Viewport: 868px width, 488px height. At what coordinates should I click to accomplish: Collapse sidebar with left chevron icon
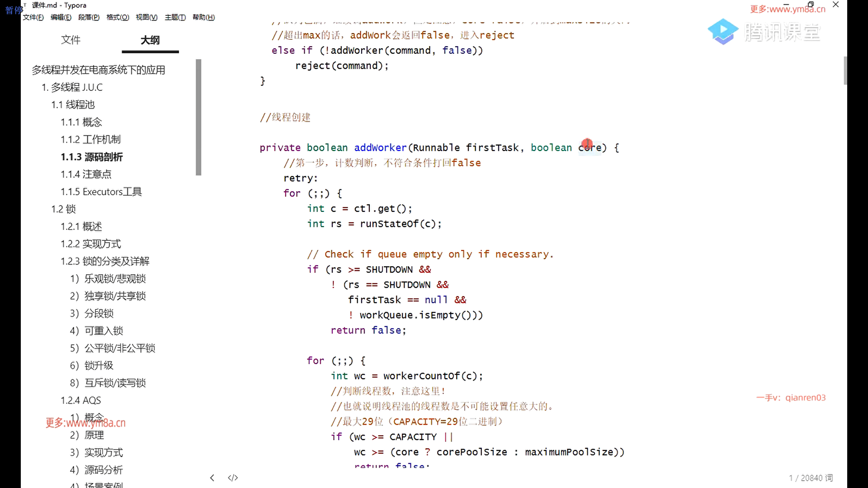coord(212,478)
